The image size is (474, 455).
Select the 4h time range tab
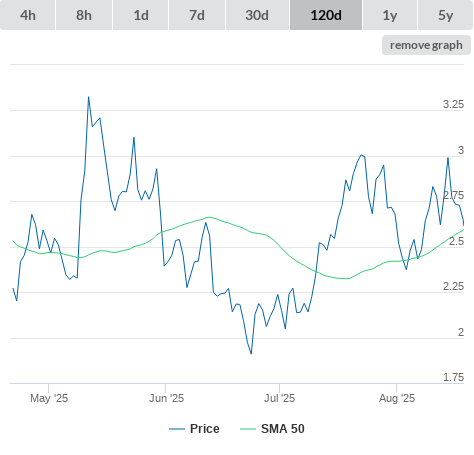[27, 15]
